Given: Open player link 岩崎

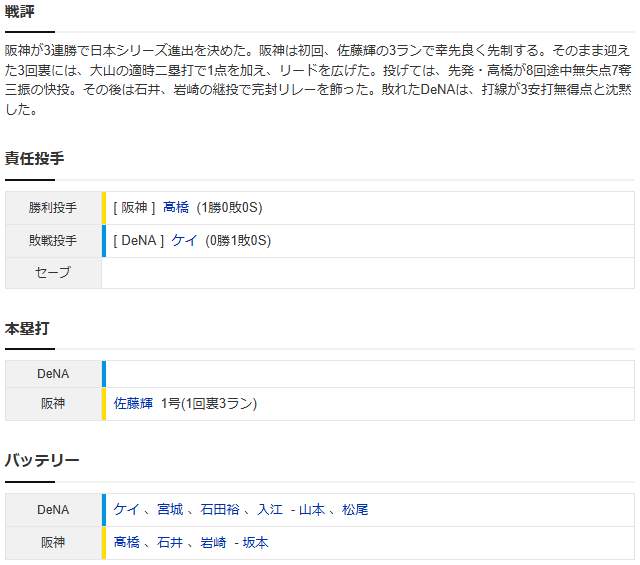Looking at the screenshot, I should pos(213,542).
